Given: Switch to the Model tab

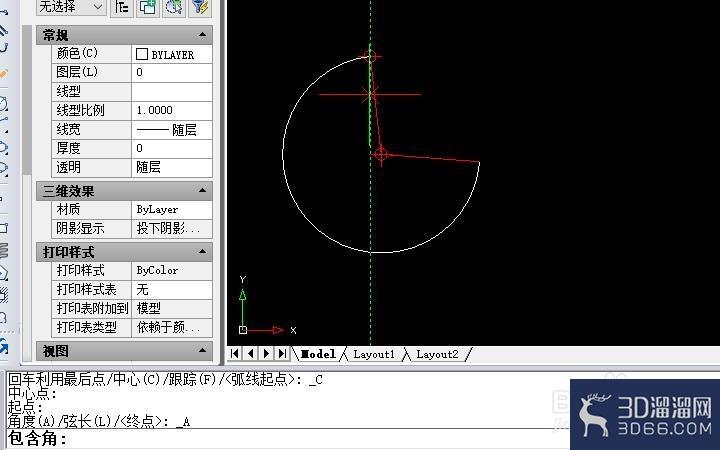Looking at the screenshot, I should click(x=318, y=354).
